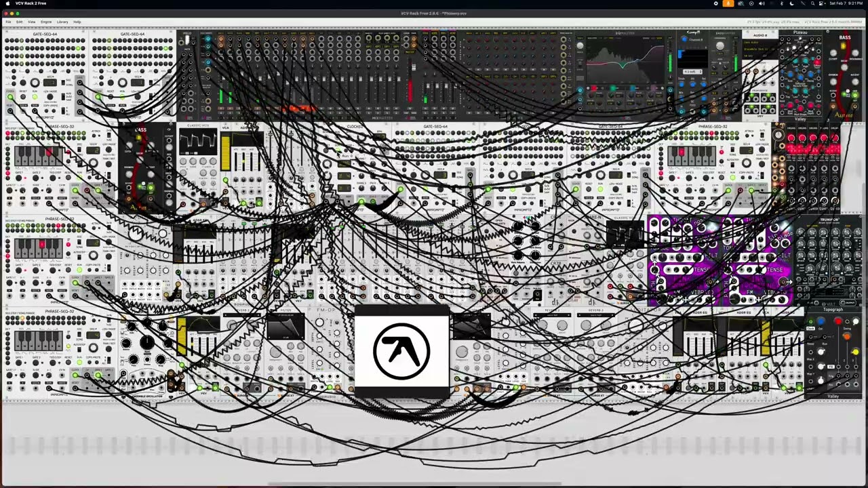Click Plateau's input Low cut cyan knob
Image resolution: width=868 pixels, height=488 pixels.
tap(795, 61)
